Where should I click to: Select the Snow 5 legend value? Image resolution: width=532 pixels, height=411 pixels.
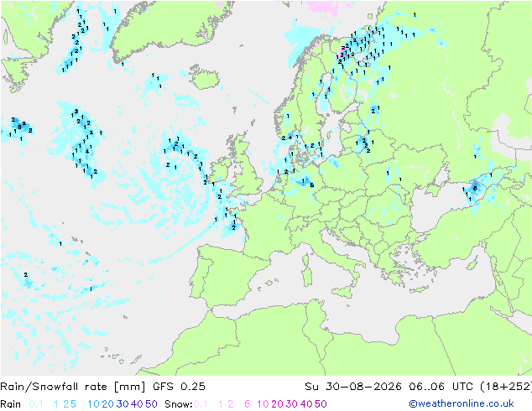(248, 404)
